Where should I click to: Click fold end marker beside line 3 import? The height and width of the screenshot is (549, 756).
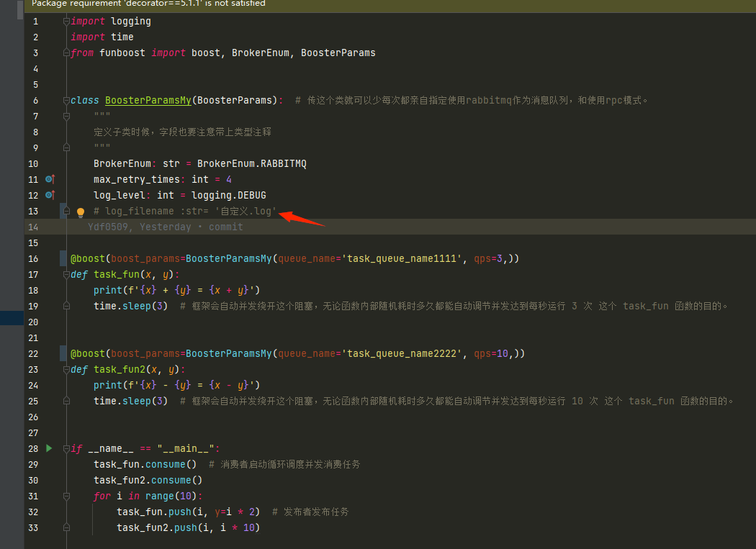click(x=66, y=53)
